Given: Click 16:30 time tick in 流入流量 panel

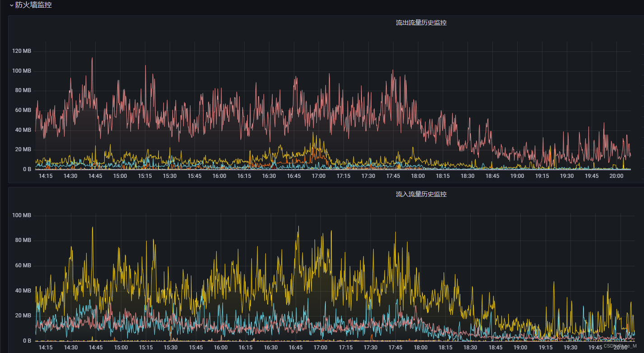Looking at the screenshot, I should click(x=270, y=348).
